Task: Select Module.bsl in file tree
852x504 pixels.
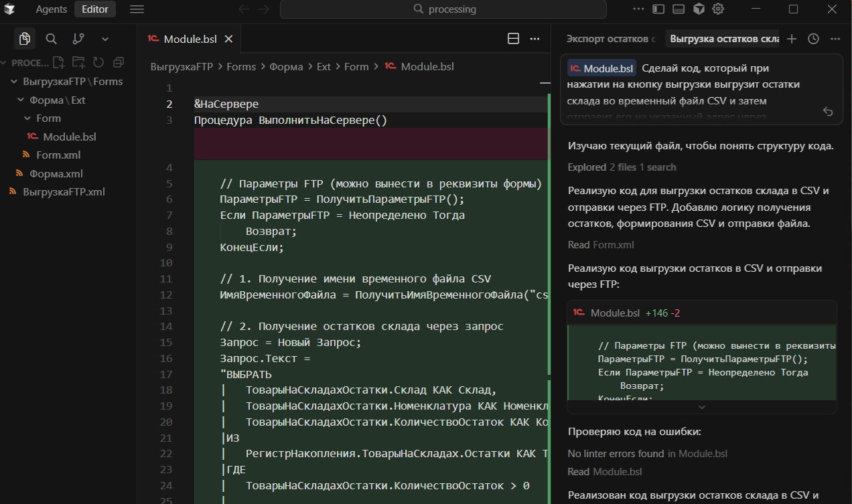Action: click(68, 137)
